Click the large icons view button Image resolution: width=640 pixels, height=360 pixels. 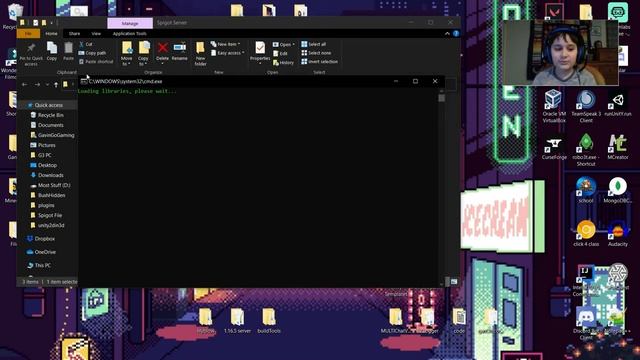pos(454,282)
